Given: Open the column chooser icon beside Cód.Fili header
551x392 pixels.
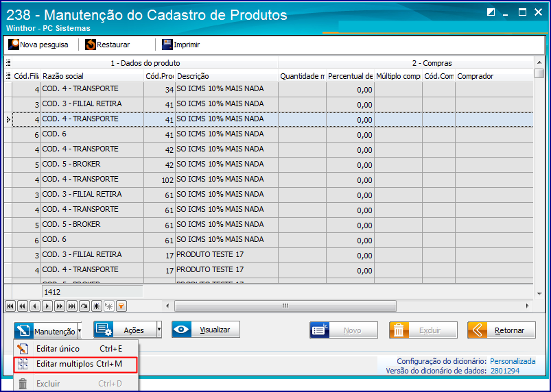Looking at the screenshot, I should pos(8,76).
